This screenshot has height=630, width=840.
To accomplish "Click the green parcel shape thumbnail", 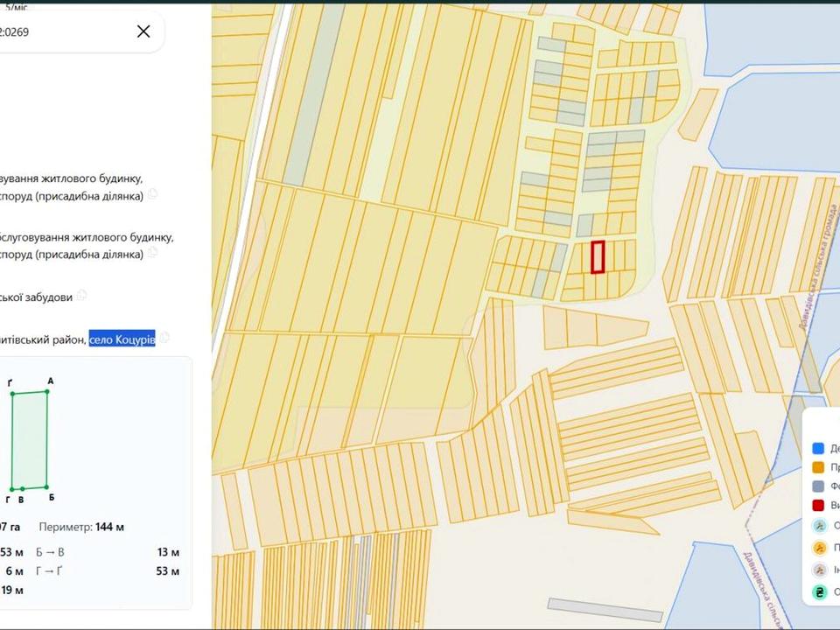I will point(30,440).
